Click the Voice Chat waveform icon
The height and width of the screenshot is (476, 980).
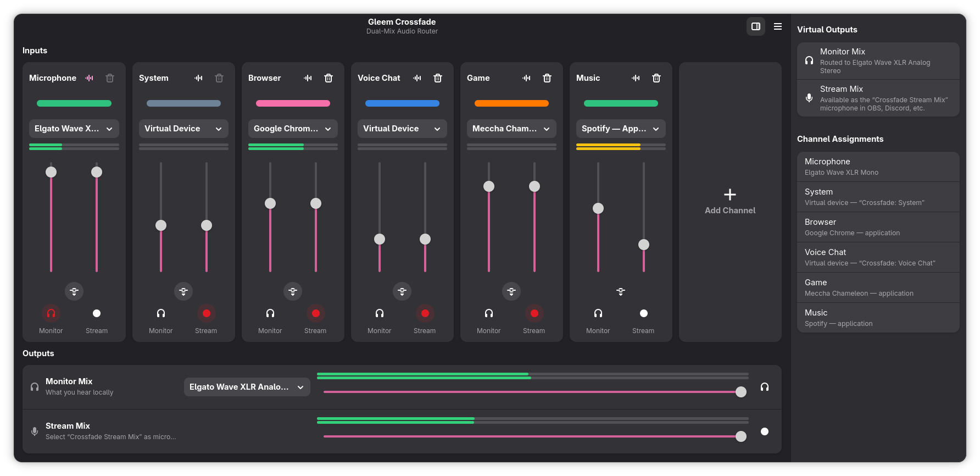click(417, 78)
